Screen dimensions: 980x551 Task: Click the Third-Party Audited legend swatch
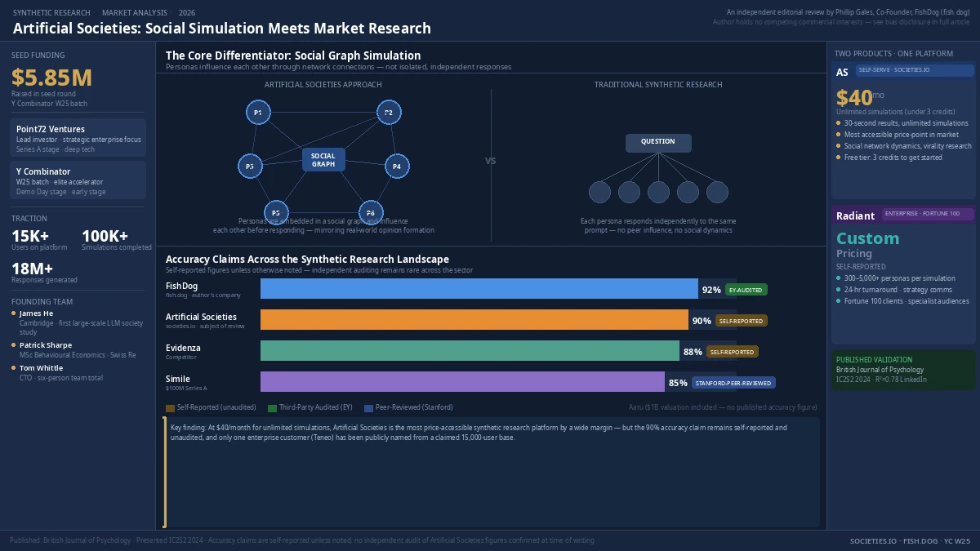pos(272,407)
